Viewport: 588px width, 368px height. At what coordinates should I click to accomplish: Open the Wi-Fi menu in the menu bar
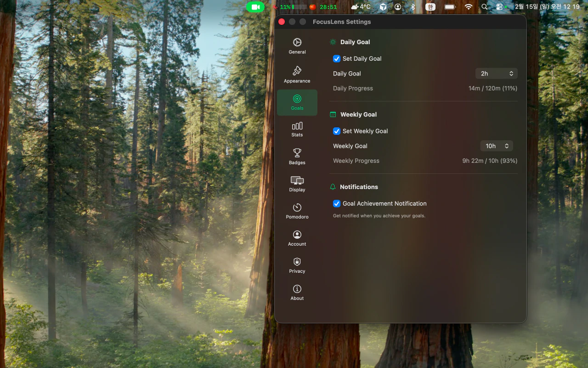469,7
